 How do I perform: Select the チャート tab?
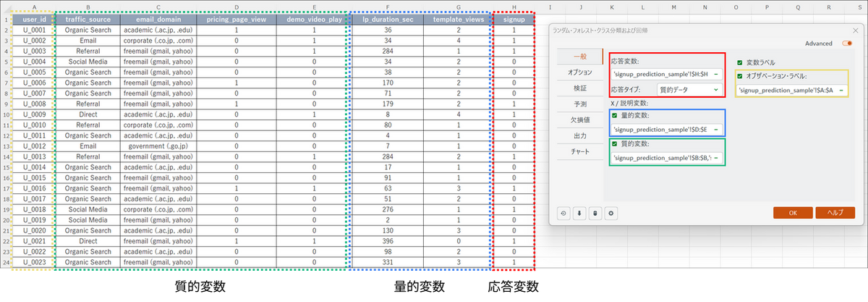580,151
